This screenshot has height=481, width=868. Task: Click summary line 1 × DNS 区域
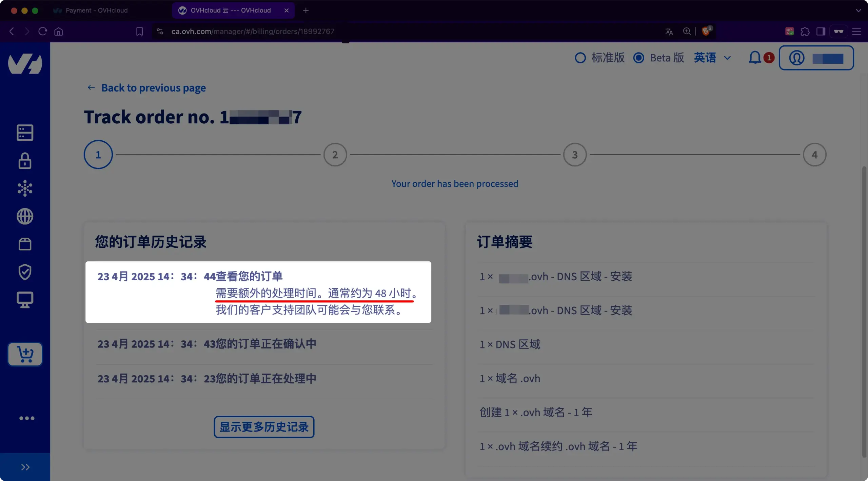point(510,344)
